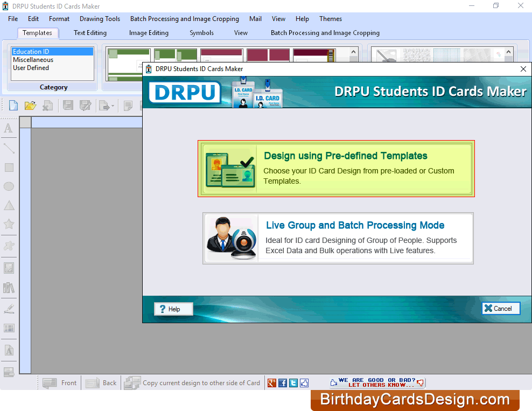Screen dimensions: 532x411
Task: Select the Barcode tool
Action: coord(8,329)
